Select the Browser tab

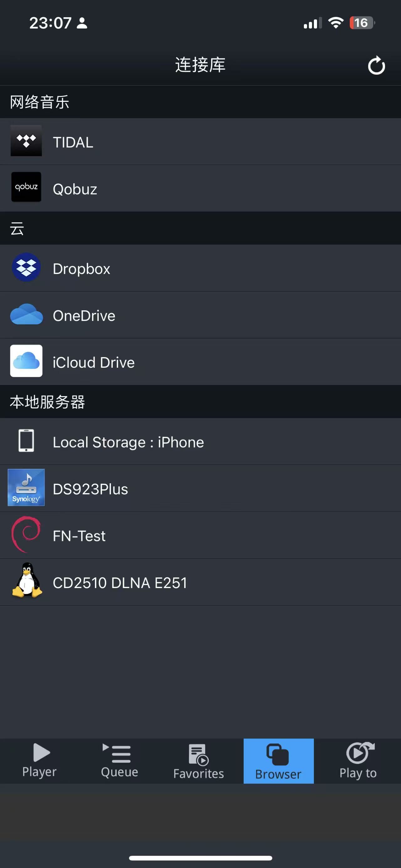pos(279,761)
